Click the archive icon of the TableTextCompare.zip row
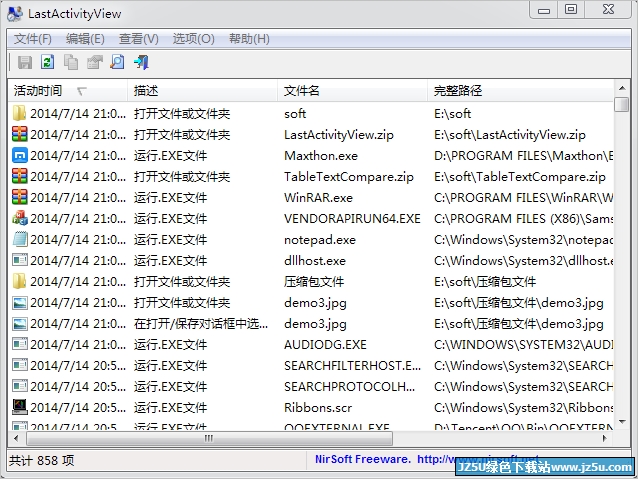 (20, 176)
